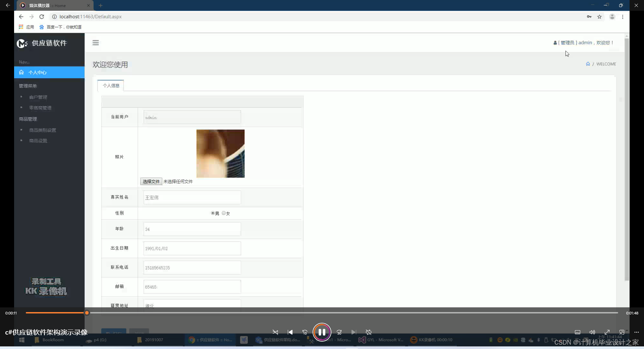Screen dimensions: 644x349
Task: Open the mini player view
Action: [x=622, y=332]
